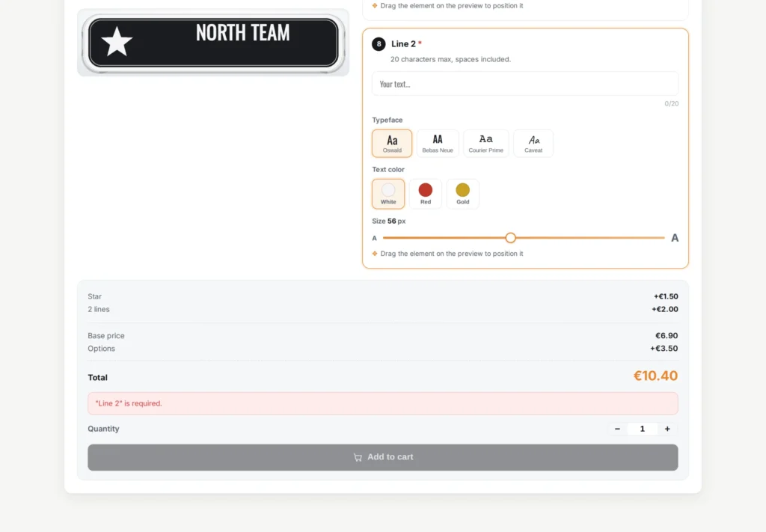Click the quantity value field
Viewport: 766px width, 532px height.
pos(643,429)
